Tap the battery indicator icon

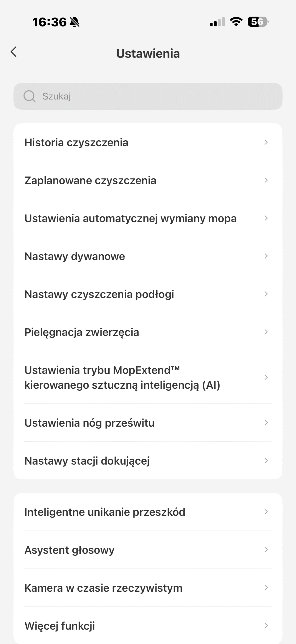tap(258, 22)
